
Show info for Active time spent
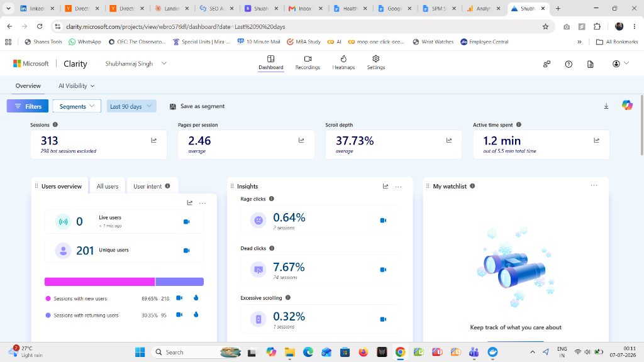pyautogui.click(x=519, y=125)
